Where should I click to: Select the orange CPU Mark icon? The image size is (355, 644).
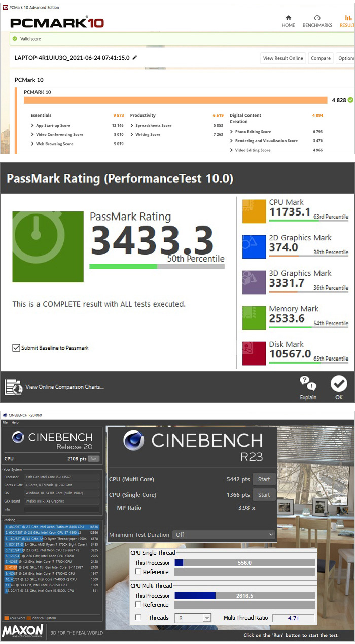point(254,211)
